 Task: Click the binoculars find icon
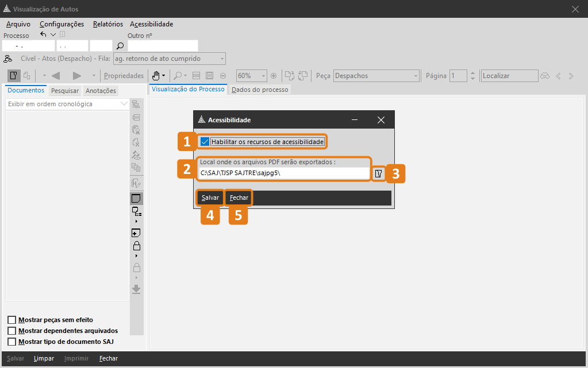545,76
